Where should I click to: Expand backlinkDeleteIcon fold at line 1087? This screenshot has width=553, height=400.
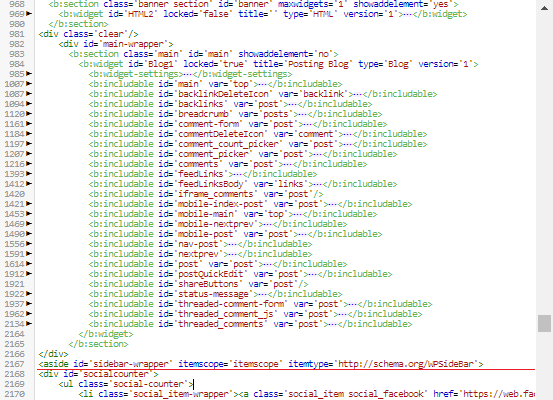pos(29,94)
